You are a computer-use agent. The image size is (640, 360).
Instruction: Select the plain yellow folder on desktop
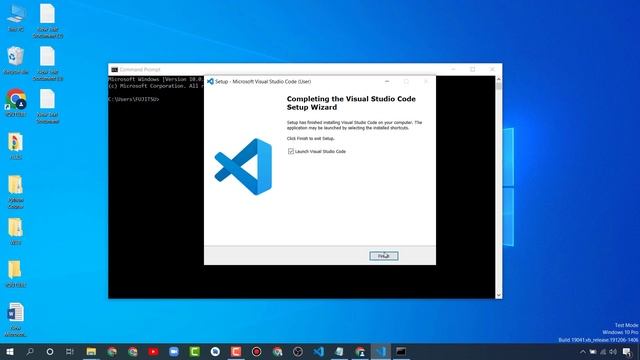(15, 273)
